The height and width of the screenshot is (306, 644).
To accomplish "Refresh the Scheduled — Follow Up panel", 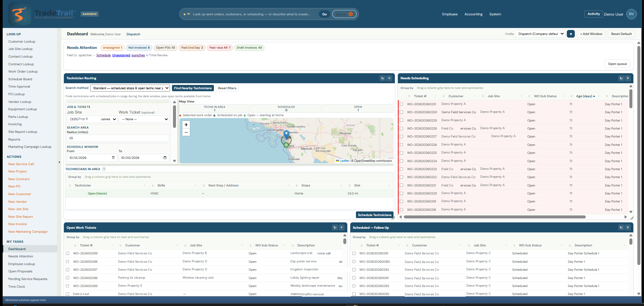I will point(621,227).
